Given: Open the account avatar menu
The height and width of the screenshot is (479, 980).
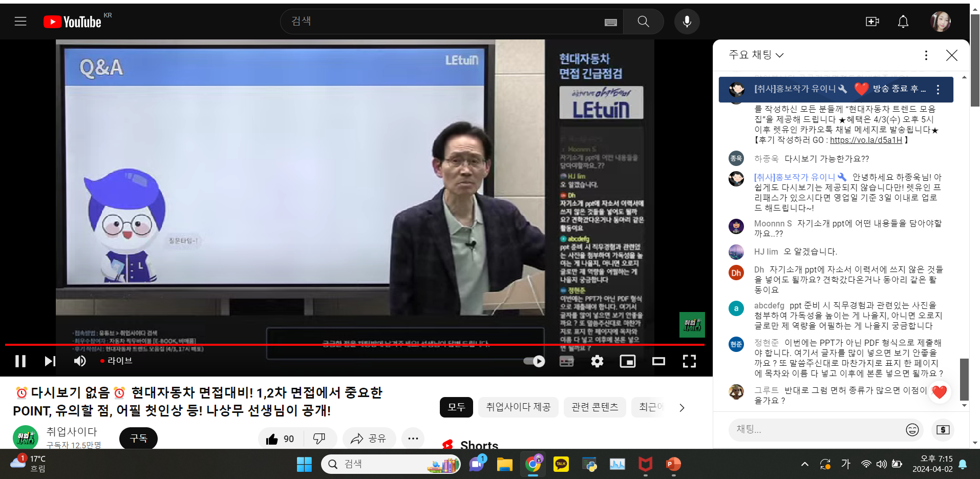Looking at the screenshot, I should pos(941,22).
